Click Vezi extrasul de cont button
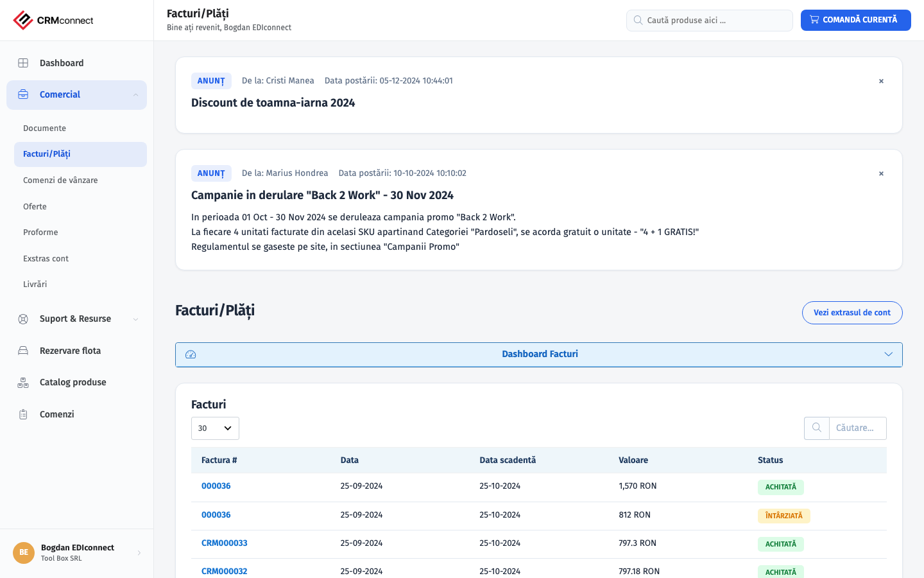 coord(852,313)
